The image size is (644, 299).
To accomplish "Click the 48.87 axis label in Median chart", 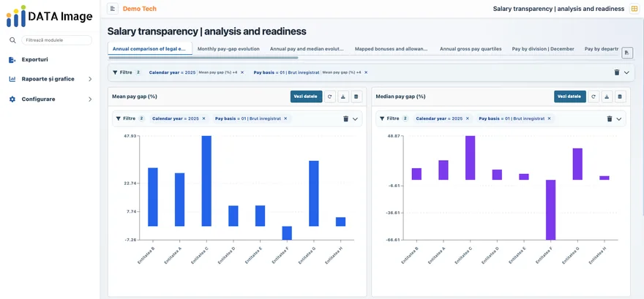I will click(394, 136).
